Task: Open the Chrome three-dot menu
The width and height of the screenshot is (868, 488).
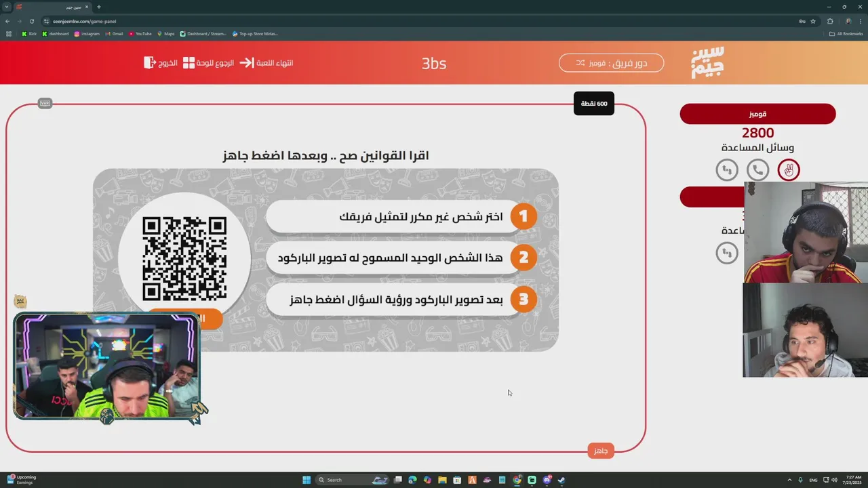Action: coord(860,21)
